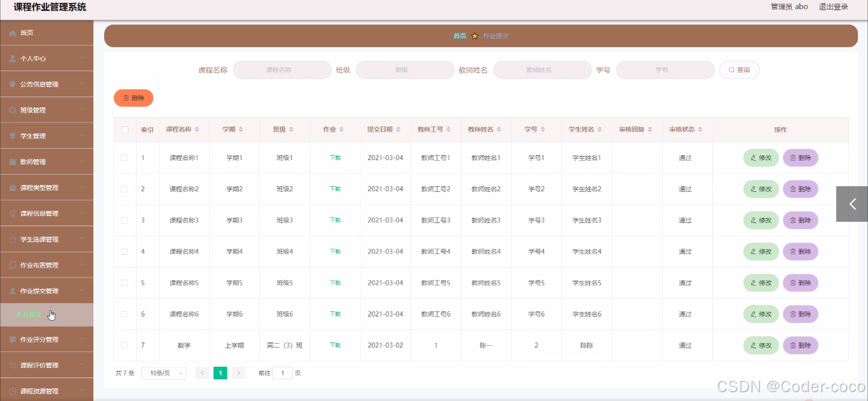Image resolution: width=868 pixels, height=401 pixels.
Task: Click the page 1 pagination button
Action: click(220, 373)
